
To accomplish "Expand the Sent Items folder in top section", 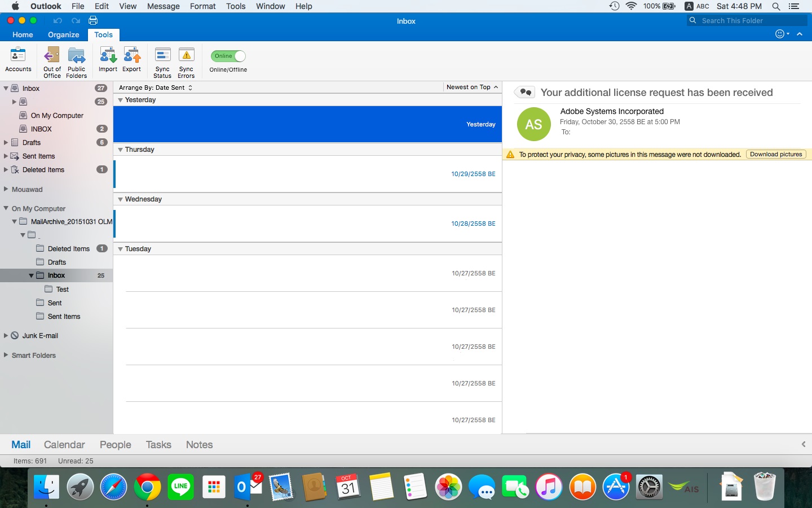I will (6, 156).
